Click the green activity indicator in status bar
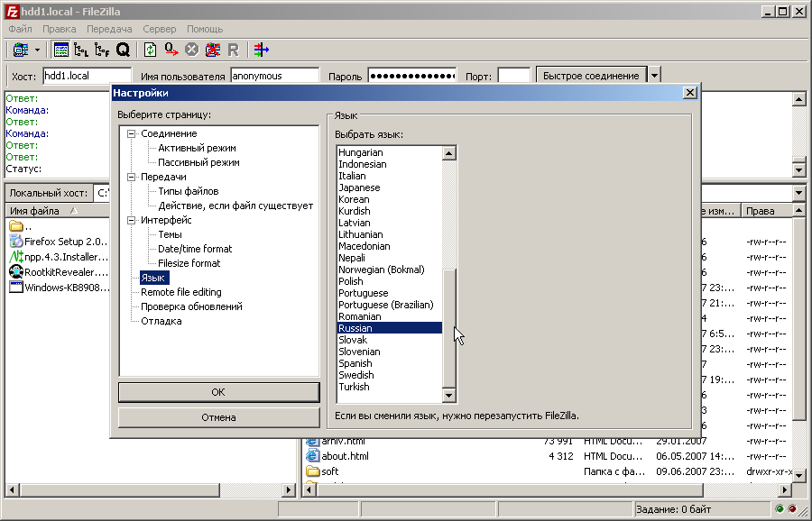This screenshot has width=812, height=521. tap(780, 509)
